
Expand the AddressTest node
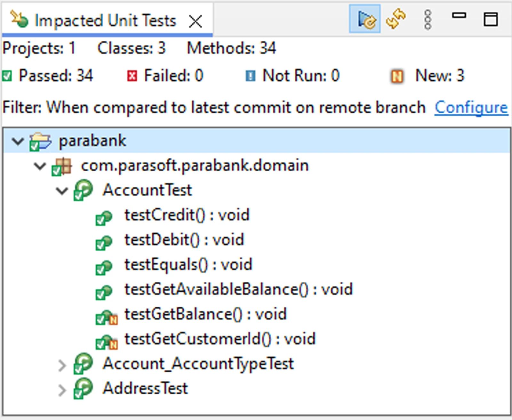pyautogui.click(x=62, y=390)
